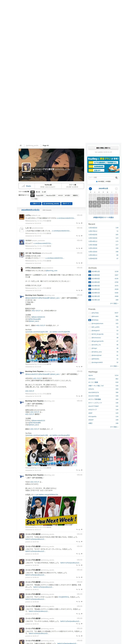Open the #ニコニコ動画 hashtag link

click(x=93, y=382)
